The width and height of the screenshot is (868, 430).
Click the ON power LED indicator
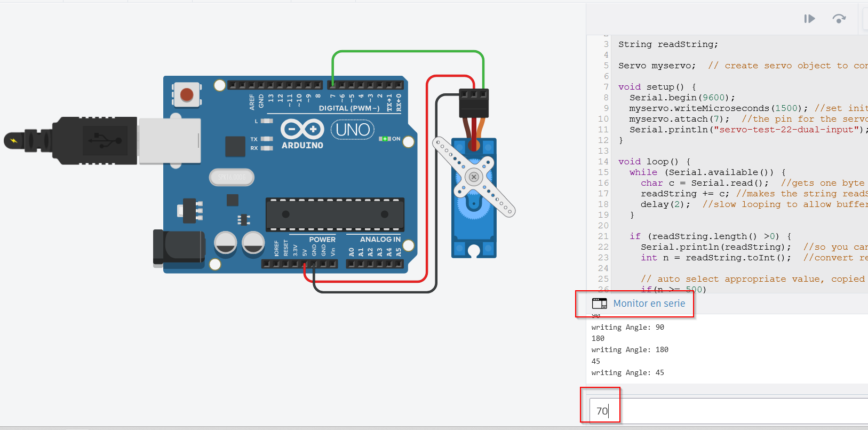point(385,139)
